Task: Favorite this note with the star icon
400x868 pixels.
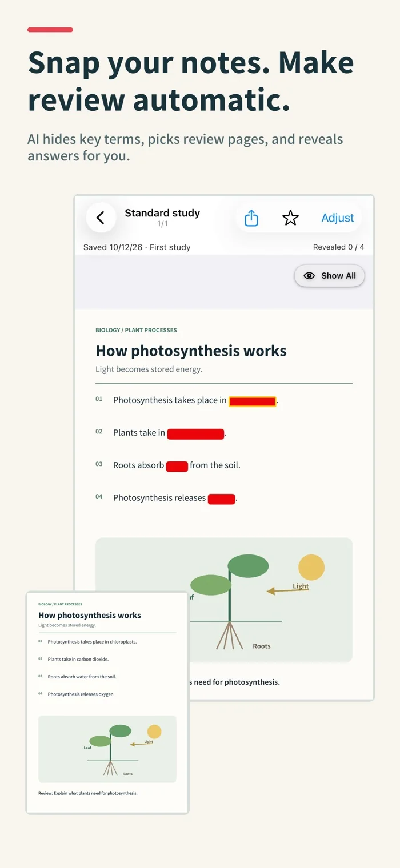Action: tap(290, 218)
